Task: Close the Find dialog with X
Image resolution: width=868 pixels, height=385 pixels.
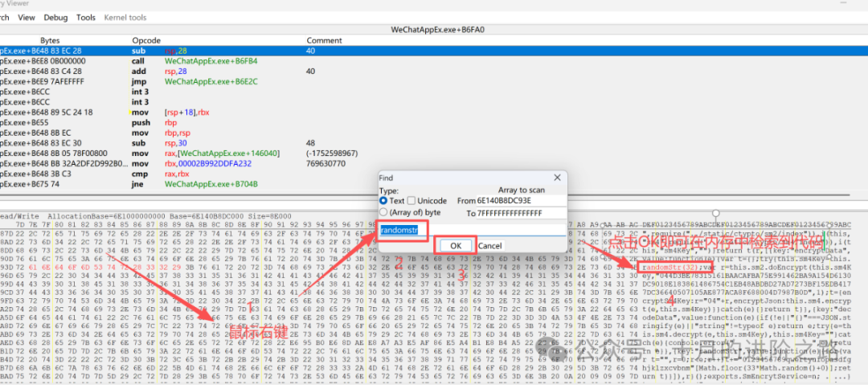Action: coord(558,178)
